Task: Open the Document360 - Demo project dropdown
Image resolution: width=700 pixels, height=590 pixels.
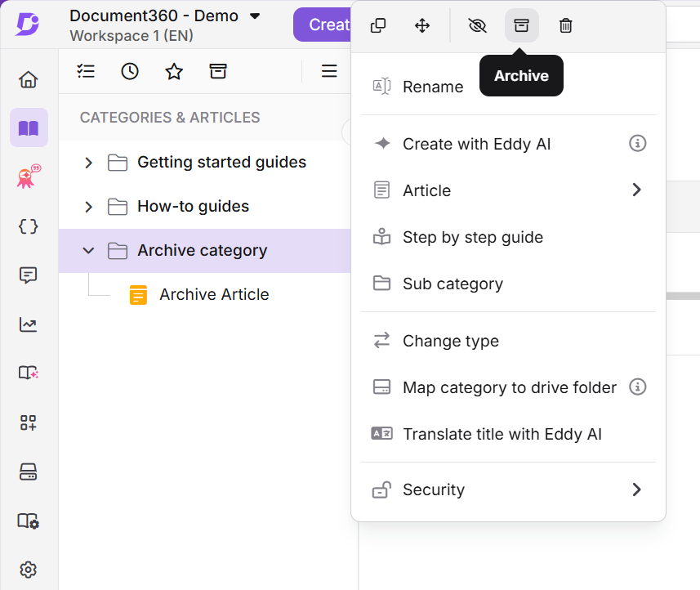Action: [255, 16]
